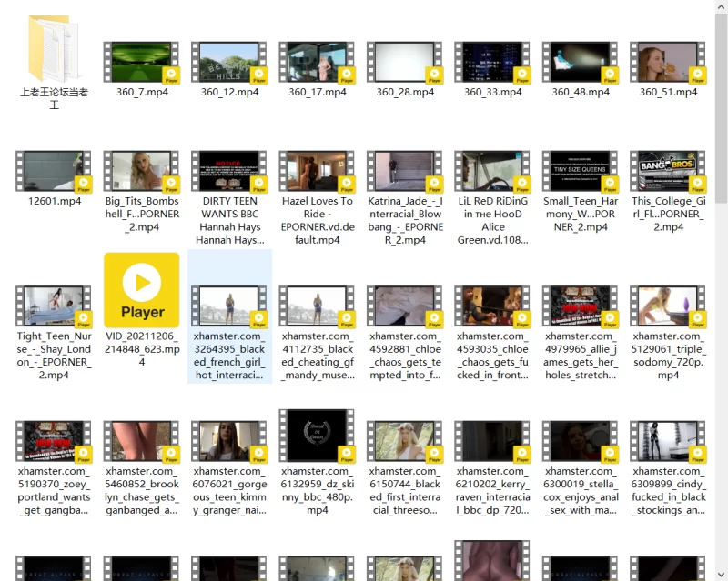728x581 pixels.
Task: Click the xhamster.com_6132959 file name text
Action: [317, 490]
